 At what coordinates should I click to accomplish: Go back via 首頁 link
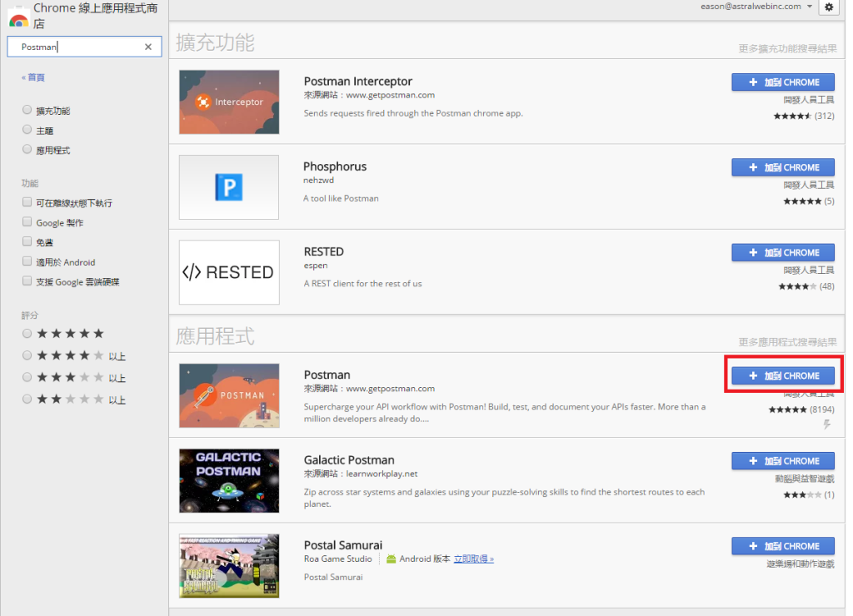click(x=34, y=77)
